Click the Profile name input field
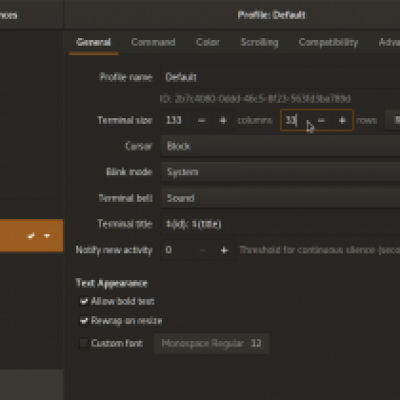 pos(281,77)
